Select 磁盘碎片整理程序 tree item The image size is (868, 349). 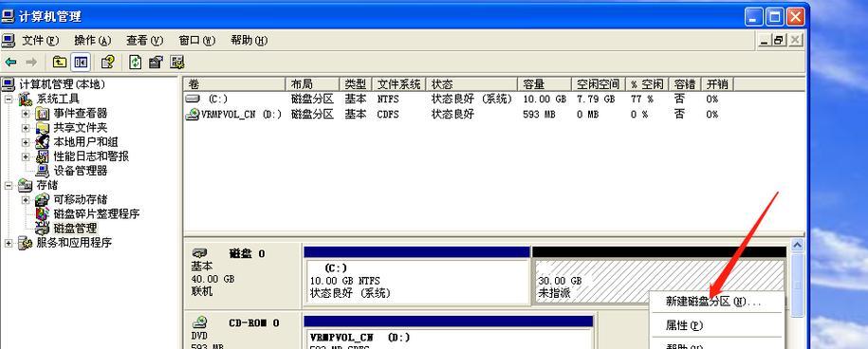point(97,213)
